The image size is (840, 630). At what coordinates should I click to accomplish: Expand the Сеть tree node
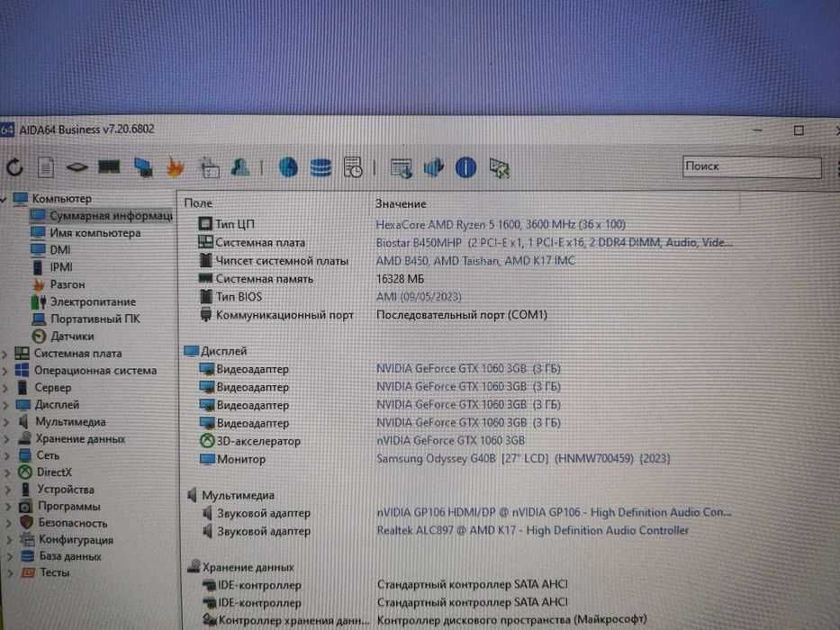click(7, 456)
